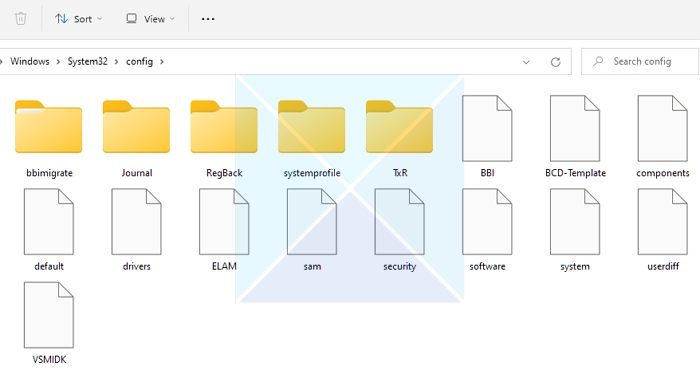Select the components file icon

[662, 128]
